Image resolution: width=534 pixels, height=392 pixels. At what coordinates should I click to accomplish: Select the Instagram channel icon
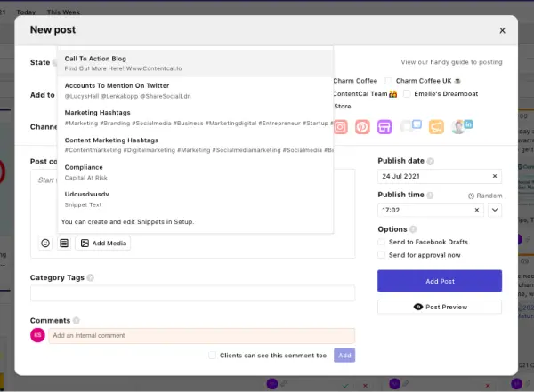tap(340, 127)
